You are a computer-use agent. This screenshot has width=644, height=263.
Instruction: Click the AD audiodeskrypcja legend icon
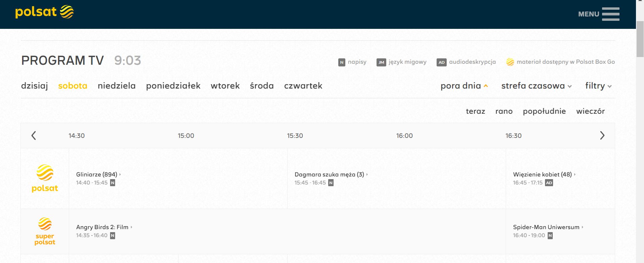coord(442,62)
